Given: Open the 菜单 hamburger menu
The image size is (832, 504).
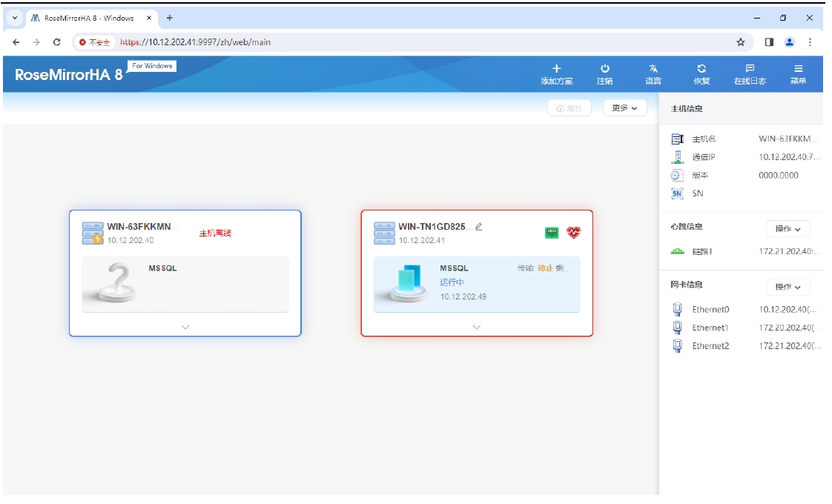Looking at the screenshot, I should point(798,74).
